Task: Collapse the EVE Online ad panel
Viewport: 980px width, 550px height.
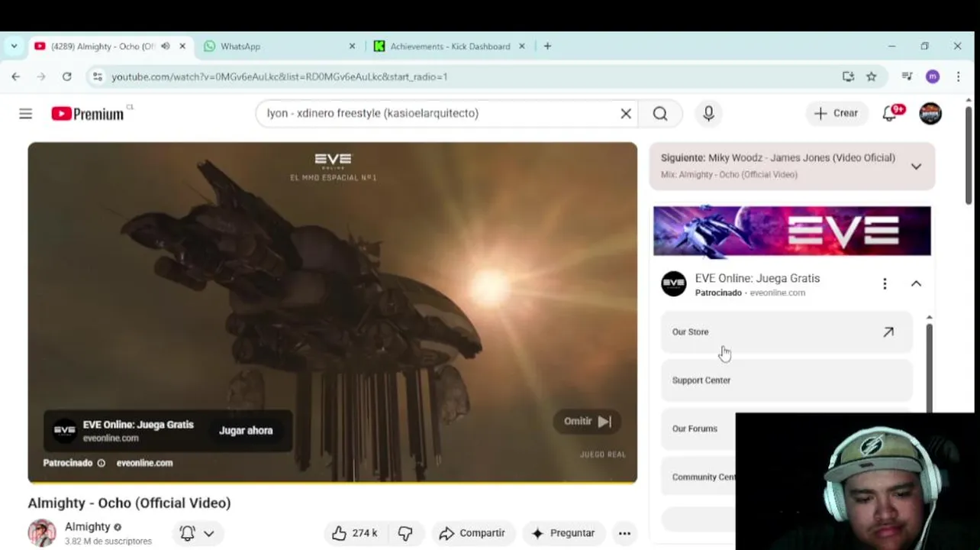Action: (916, 284)
